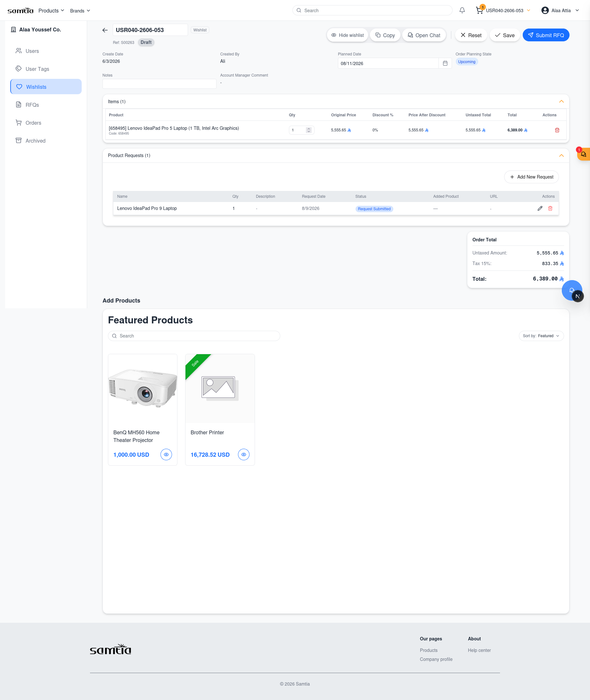Click the 1,000.00 USD price
The width and height of the screenshot is (590, 700).
pyautogui.click(x=131, y=455)
